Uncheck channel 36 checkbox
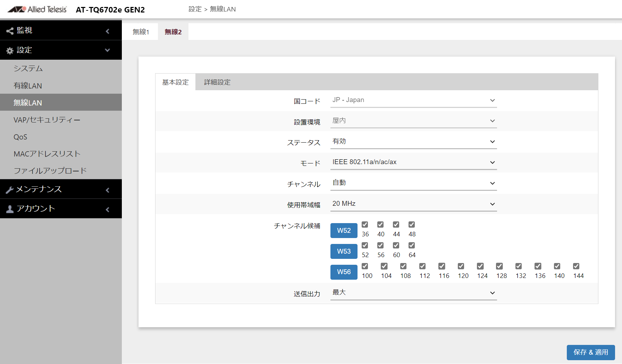Viewport: 622px width, 364px height. (x=365, y=225)
